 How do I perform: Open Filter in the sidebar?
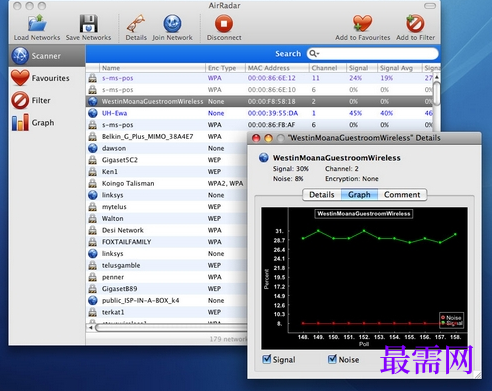pyautogui.click(x=47, y=100)
